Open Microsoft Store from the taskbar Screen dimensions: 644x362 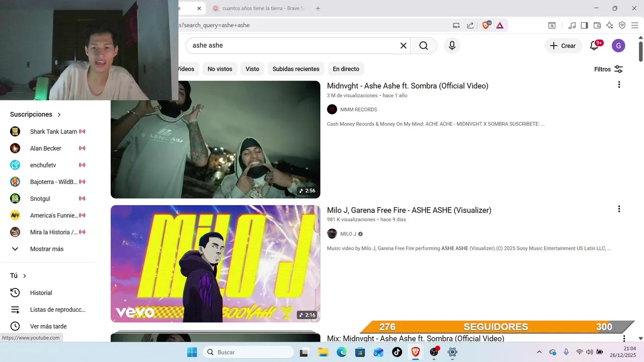[x=360, y=352]
